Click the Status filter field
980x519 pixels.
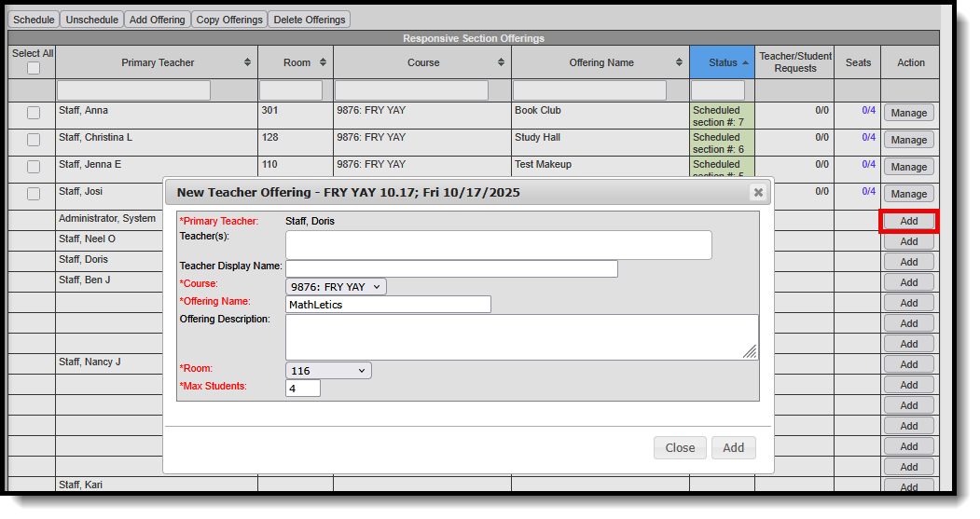click(717, 90)
